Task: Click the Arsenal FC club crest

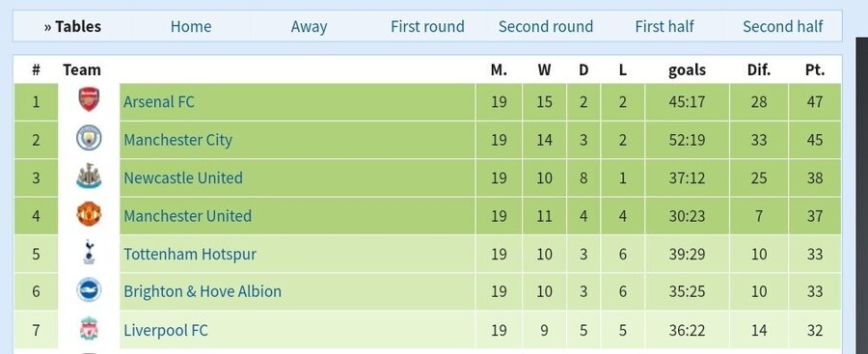Action: tap(89, 99)
